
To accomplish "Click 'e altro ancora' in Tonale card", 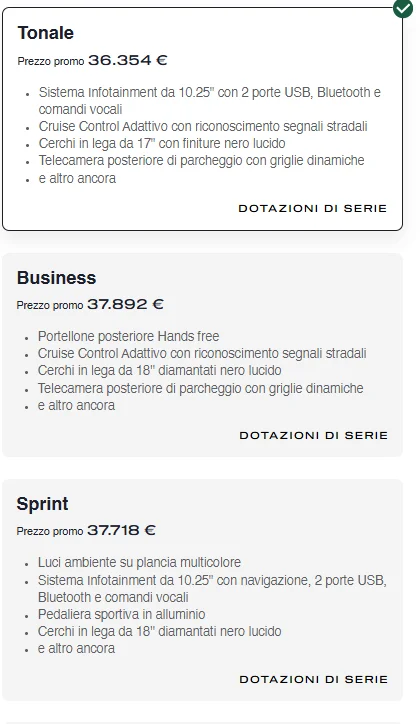I will pyautogui.click(x=77, y=178).
